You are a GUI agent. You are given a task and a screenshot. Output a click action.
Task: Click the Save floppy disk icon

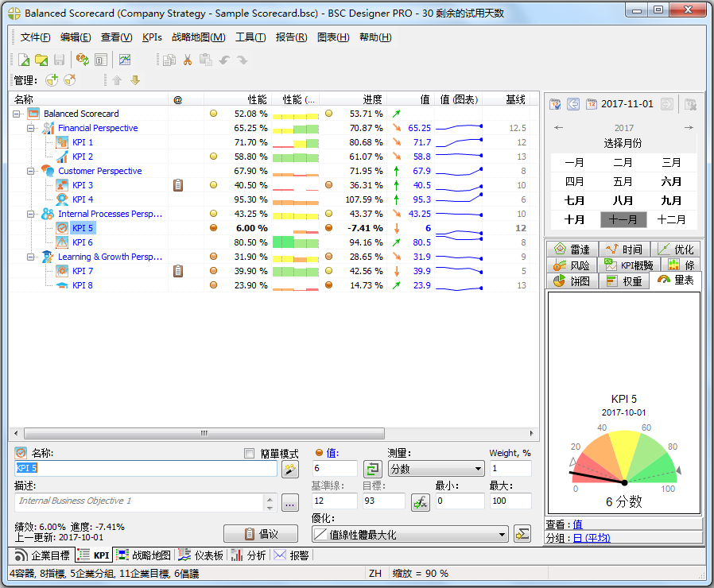(59, 60)
